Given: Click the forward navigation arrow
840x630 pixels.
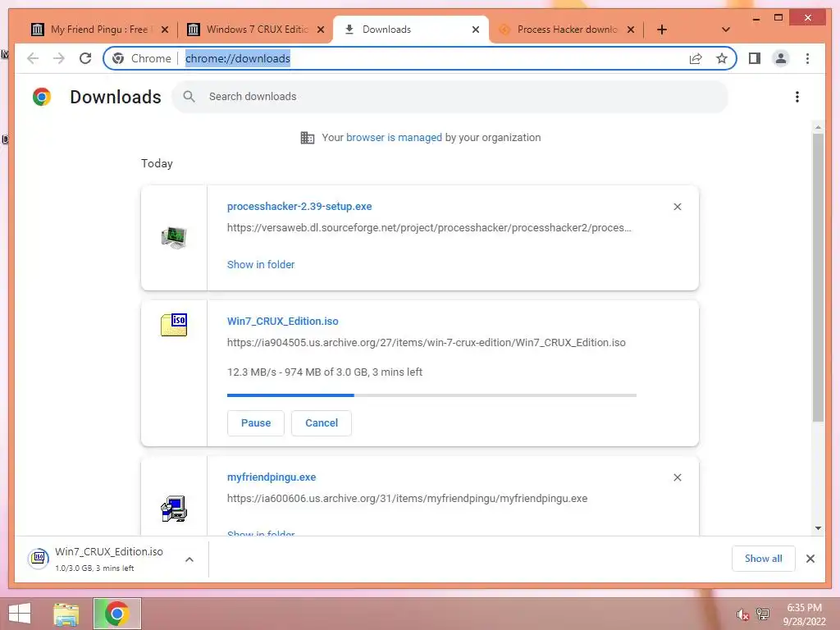Looking at the screenshot, I should [x=59, y=58].
